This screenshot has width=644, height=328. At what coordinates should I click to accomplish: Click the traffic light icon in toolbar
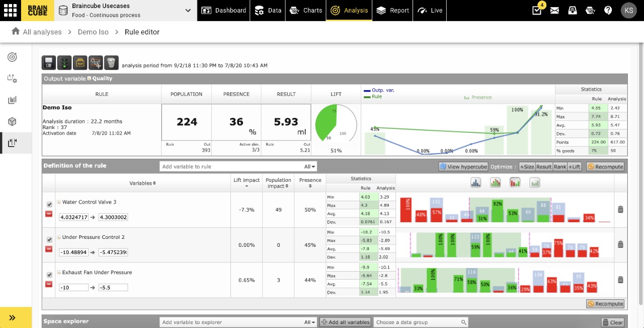point(64,62)
